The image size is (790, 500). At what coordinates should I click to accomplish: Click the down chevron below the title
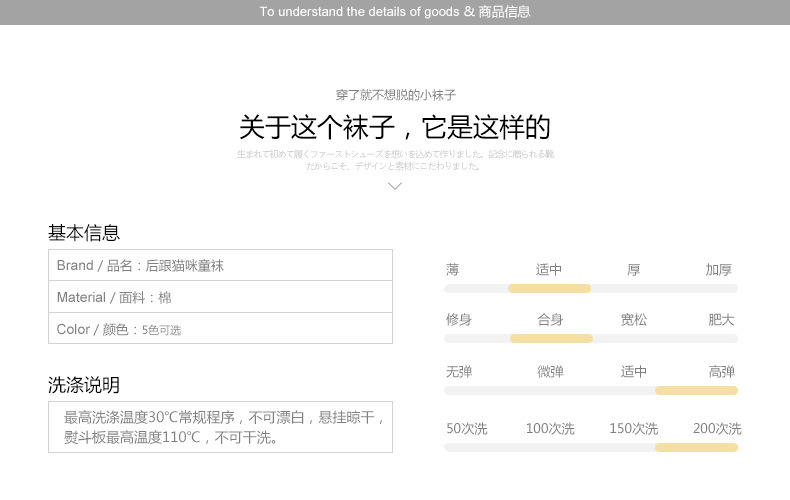395,186
